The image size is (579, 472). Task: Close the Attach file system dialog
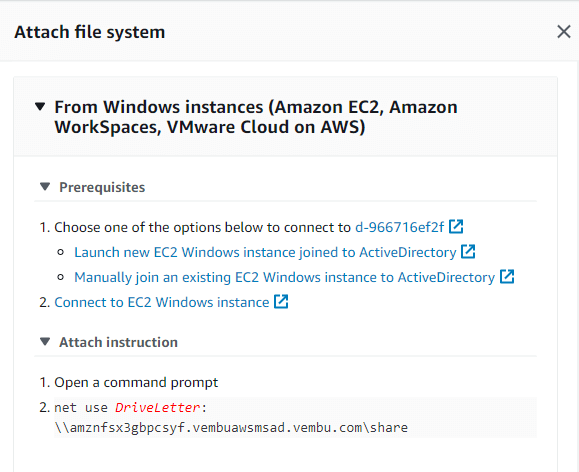[563, 32]
